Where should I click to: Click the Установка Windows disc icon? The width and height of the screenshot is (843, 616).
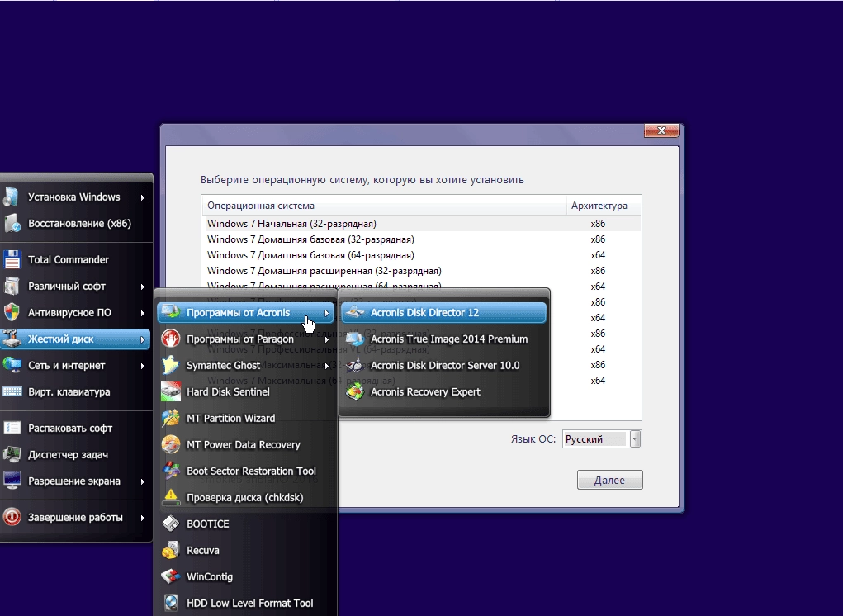point(12,197)
